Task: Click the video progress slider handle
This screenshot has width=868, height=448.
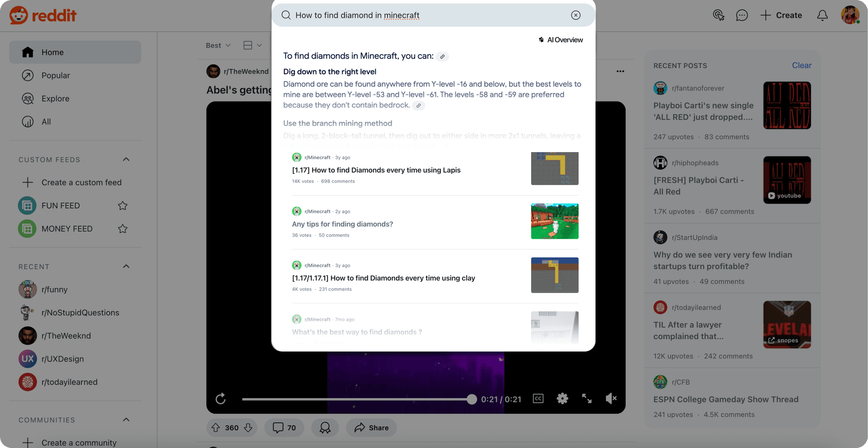Action: pyautogui.click(x=471, y=399)
